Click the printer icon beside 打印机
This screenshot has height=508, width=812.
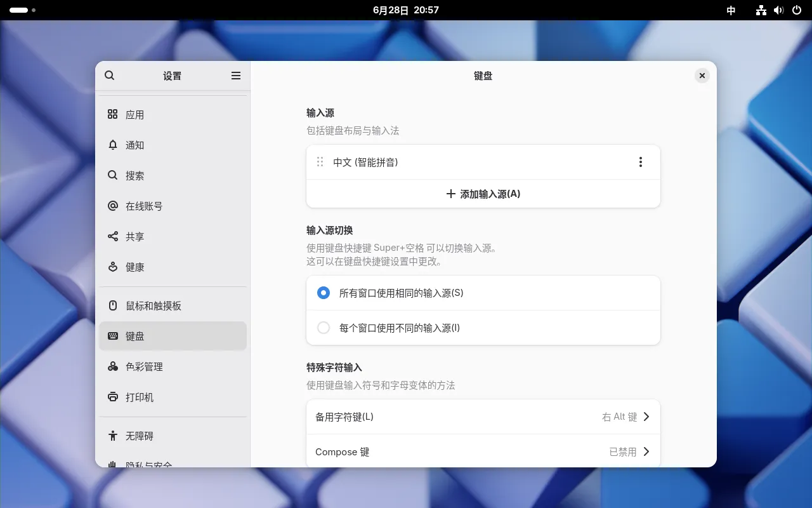113,397
